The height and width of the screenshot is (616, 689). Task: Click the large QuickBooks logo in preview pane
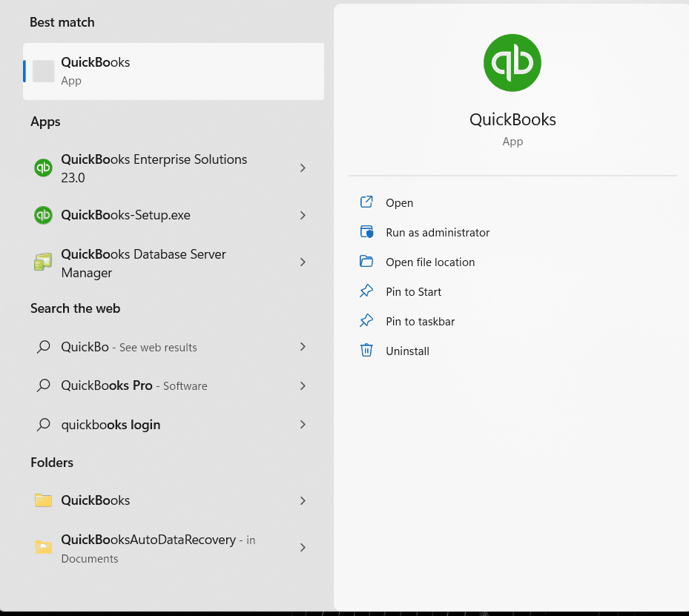click(512, 63)
